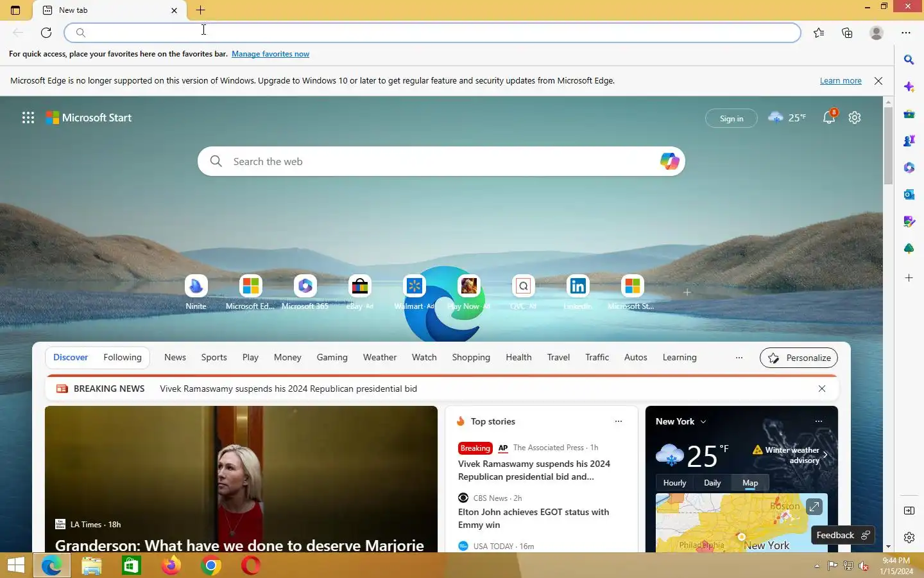Open the sidebar Copilot sparkle icon
The width and height of the screenshot is (924, 578).
click(x=909, y=87)
